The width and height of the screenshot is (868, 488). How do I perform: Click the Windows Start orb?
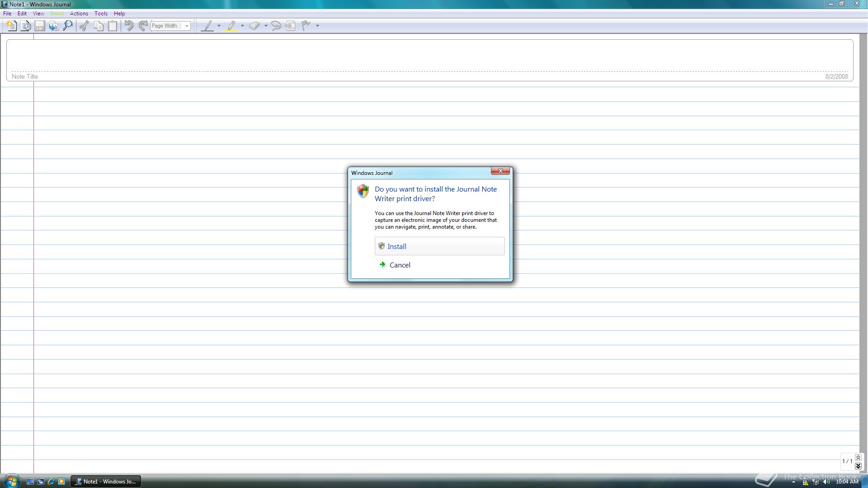[12, 481]
